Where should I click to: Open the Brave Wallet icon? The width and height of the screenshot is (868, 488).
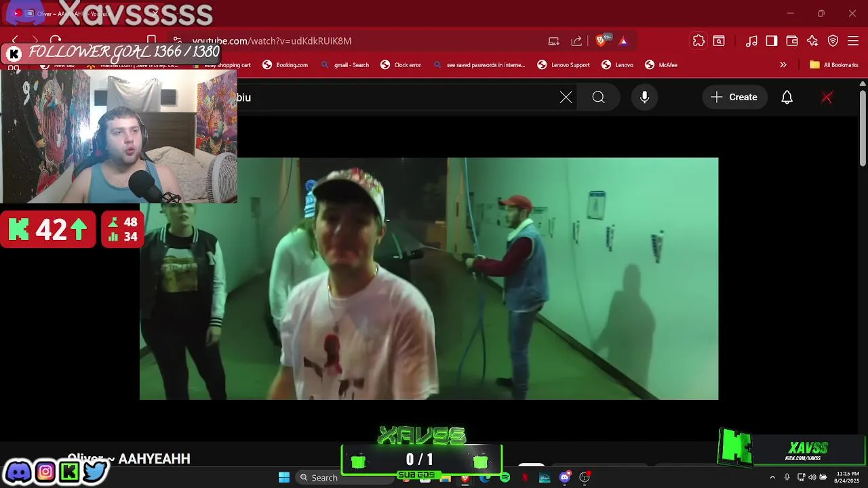792,41
